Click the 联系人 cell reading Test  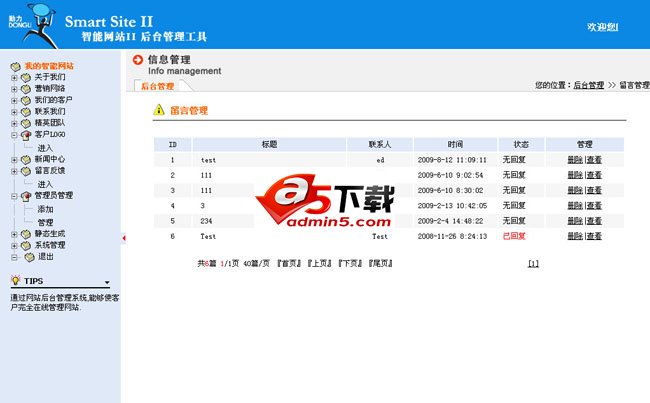(x=380, y=236)
